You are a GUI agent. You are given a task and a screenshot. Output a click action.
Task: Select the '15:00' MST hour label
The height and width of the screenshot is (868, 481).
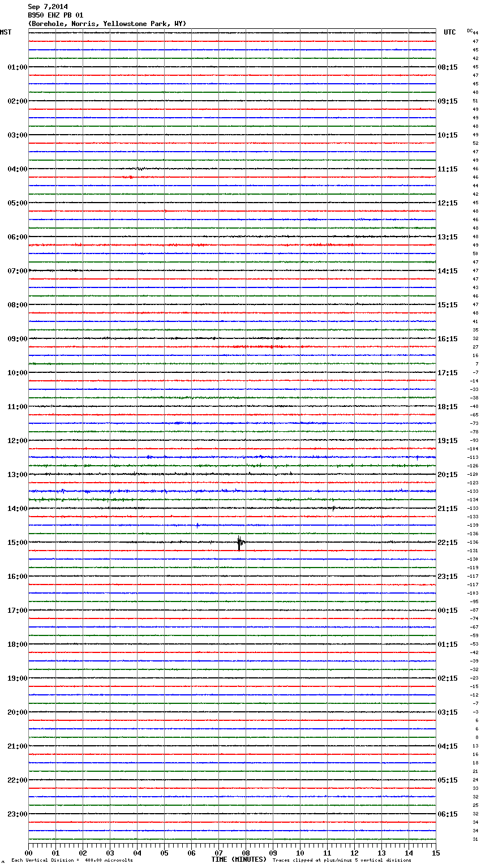[x=18, y=543]
